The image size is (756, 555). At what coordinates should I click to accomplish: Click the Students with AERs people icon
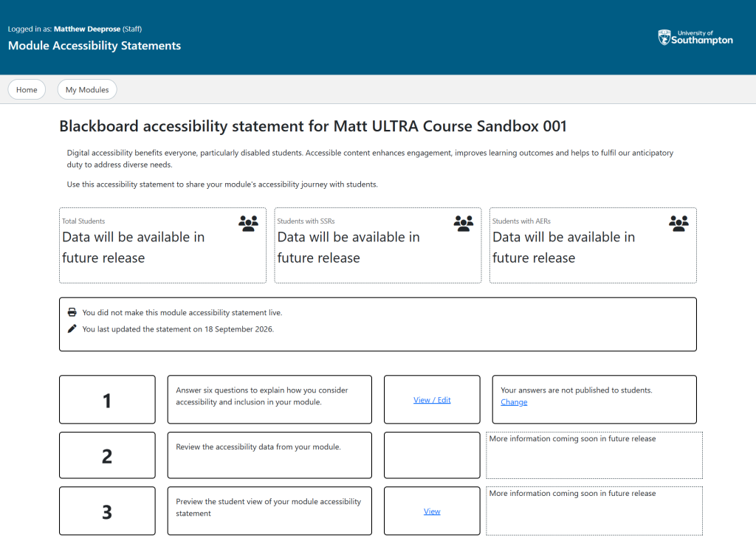(679, 224)
